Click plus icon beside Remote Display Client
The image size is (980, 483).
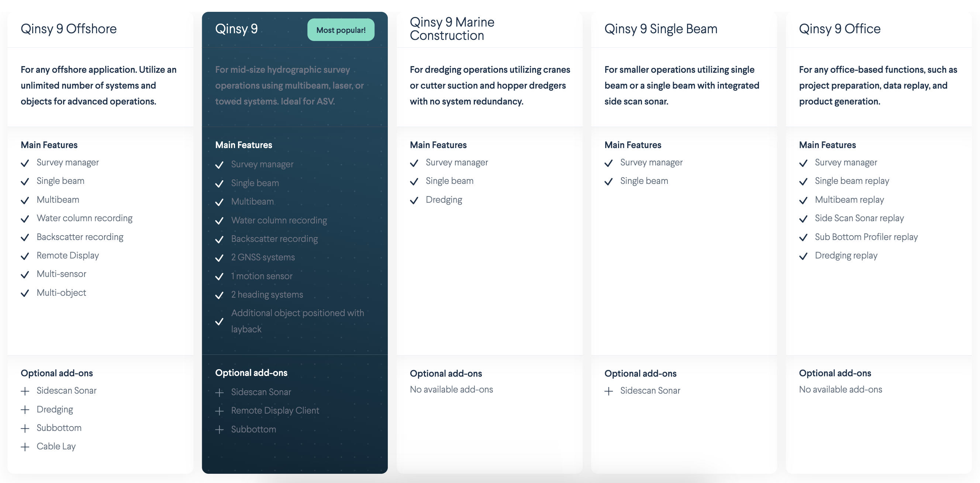pos(220,411)
